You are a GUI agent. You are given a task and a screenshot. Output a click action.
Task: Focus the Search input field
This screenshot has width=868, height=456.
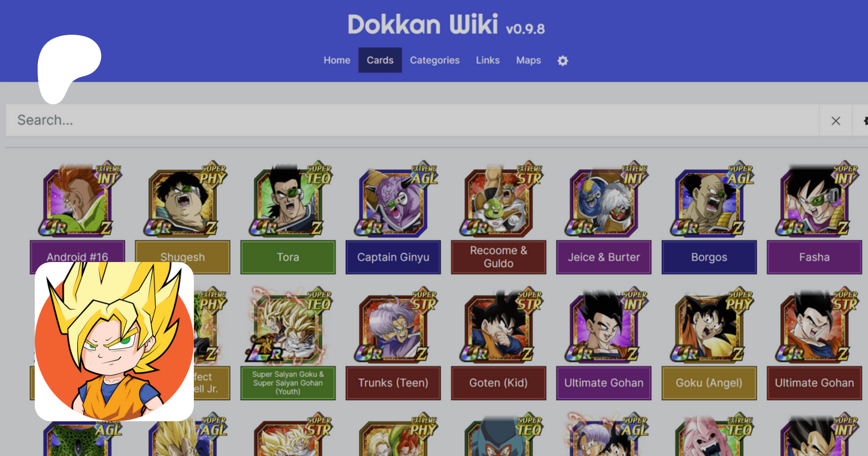(412, 121)
